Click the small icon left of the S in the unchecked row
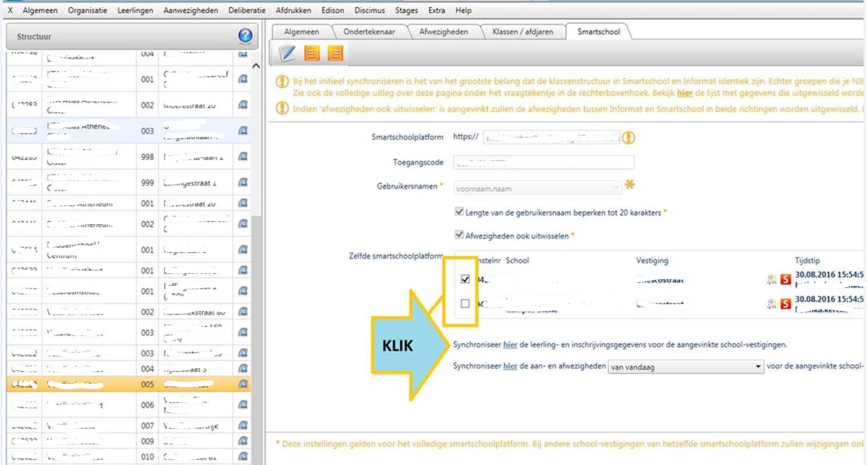Viewport: 868px width, 465px height. tap(771, 304)
